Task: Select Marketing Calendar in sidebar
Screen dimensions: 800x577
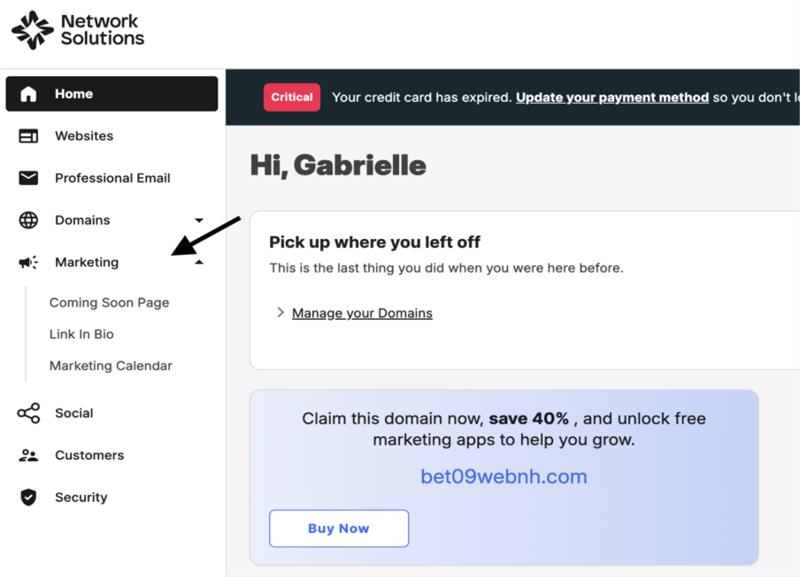Action: 111,366
